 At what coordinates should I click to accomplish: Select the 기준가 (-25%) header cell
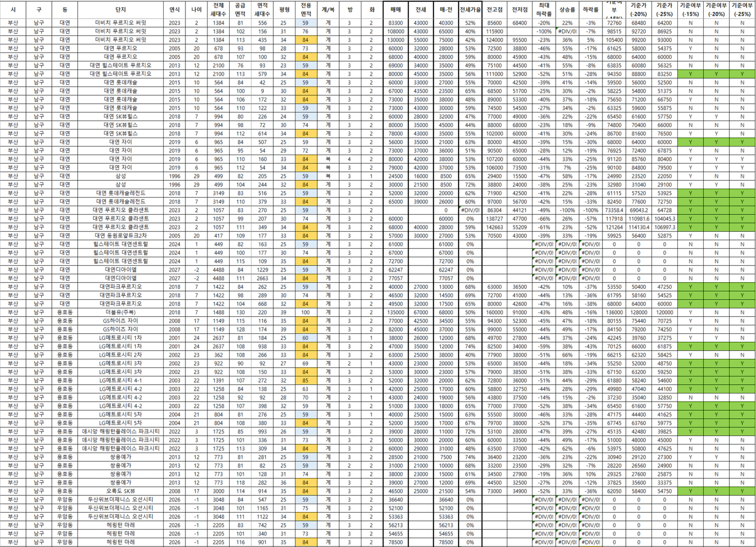[664, 9]
